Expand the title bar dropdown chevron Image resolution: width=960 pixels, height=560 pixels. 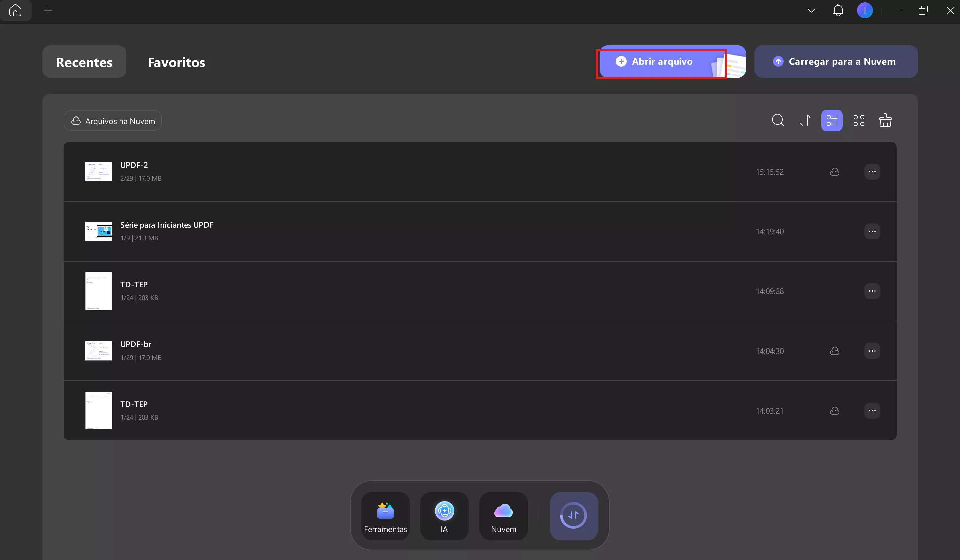[x=811, y=11]
